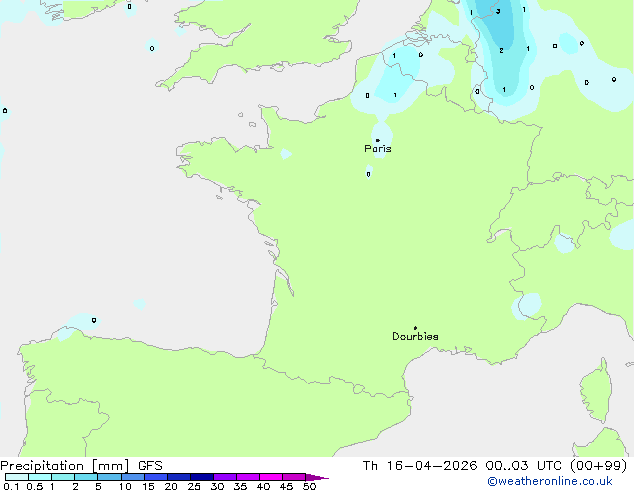Click the '0' value just south of Paris
This screenshot has width=634, height=490.
(x=368, y=174)
